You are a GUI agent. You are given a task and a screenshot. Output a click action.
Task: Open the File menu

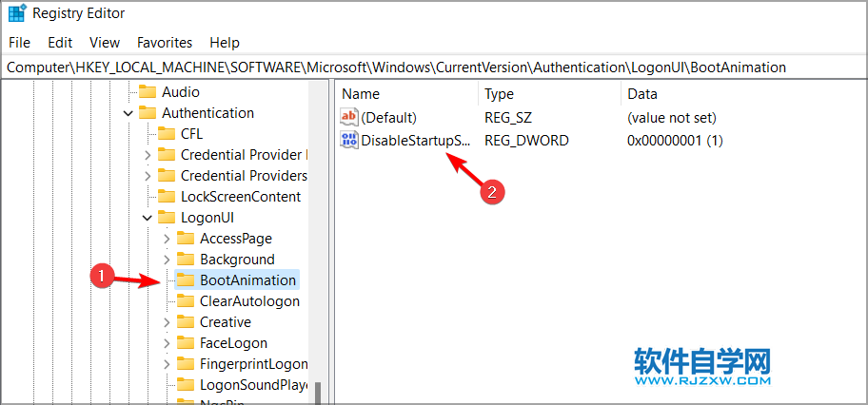pyautogui.click(x=19, y=43)
